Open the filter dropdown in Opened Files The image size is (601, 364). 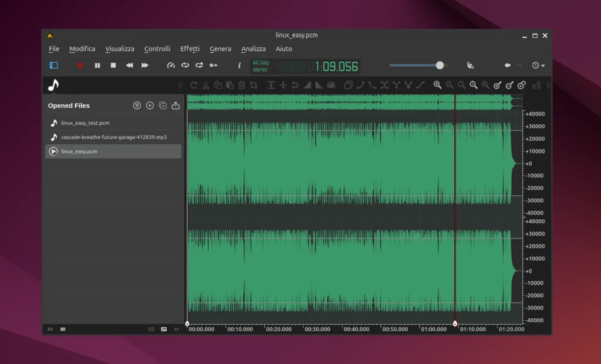pyautogui.click(x=137, y=106)
